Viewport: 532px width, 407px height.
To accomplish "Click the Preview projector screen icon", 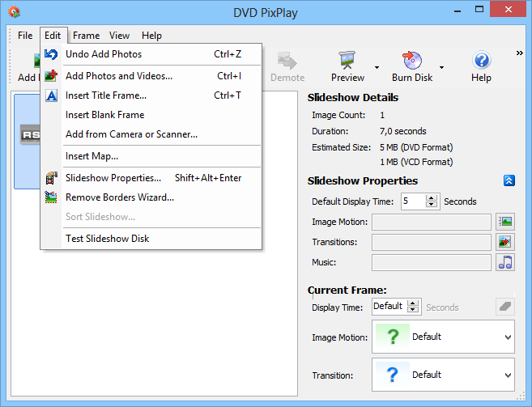I will pyautogui.click(x=347, y=60).
